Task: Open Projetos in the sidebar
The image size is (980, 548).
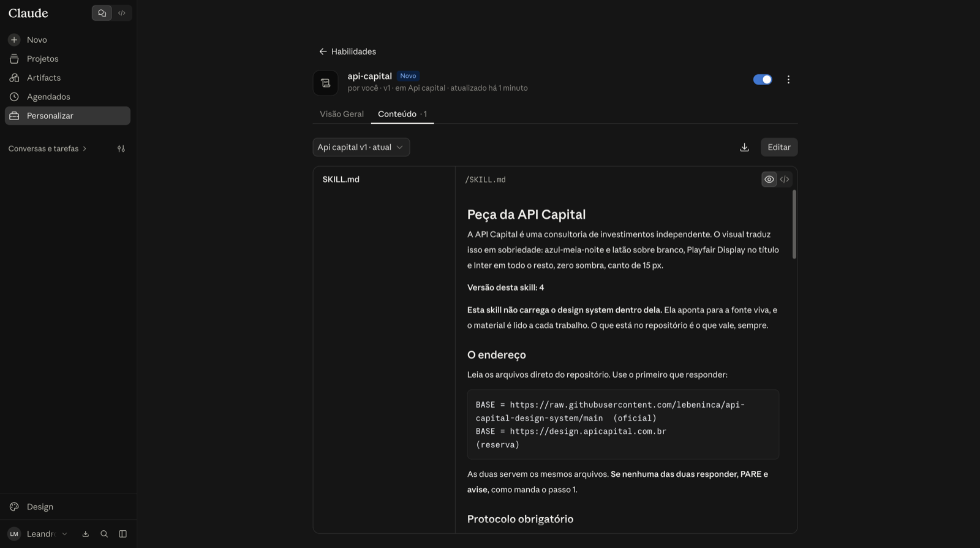Action: [67, 59]
